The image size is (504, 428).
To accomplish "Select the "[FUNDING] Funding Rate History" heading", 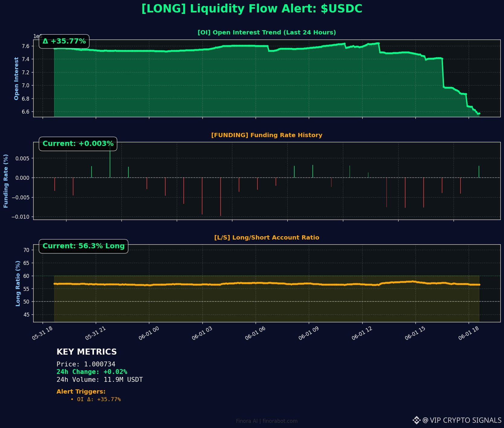I will point(267,135).
